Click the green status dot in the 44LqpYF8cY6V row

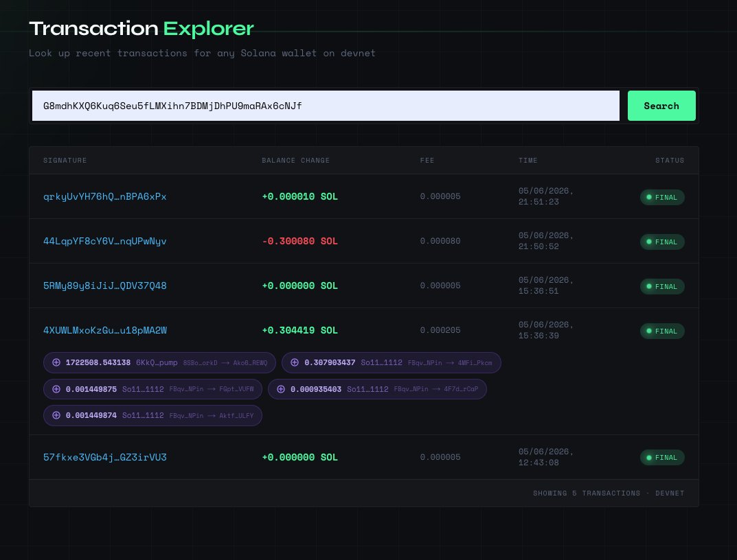(x=649, y=242)
